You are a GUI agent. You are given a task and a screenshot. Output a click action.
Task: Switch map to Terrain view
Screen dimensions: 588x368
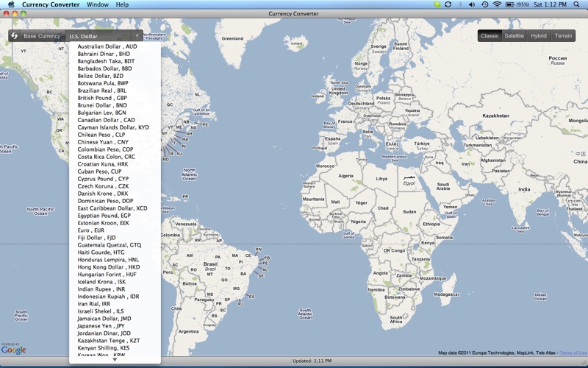click(x=563, y=36)
